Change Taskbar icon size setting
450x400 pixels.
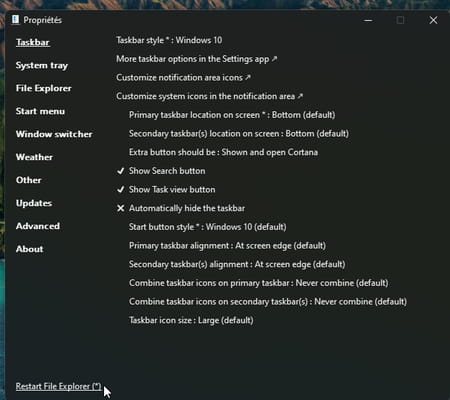191,320
